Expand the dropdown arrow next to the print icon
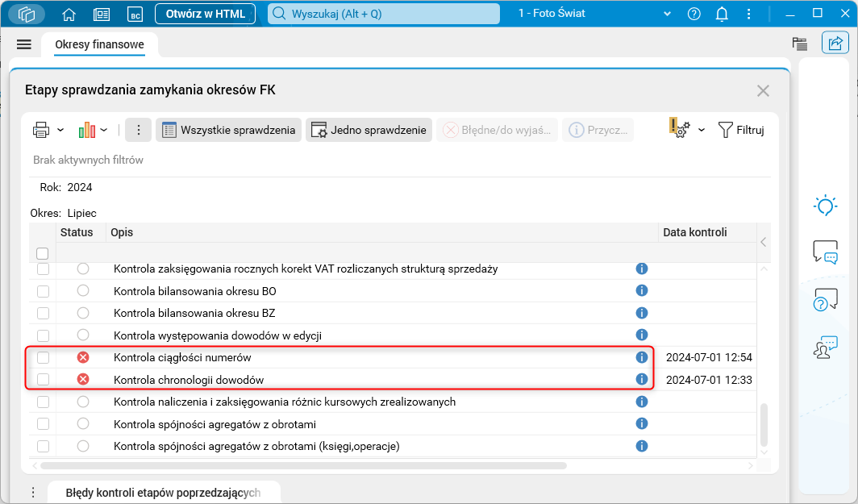Screen dimensions: 858x504 point(60,129)
